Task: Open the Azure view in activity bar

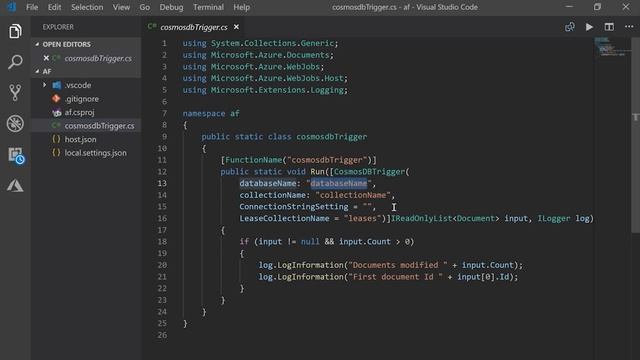Action: pos(15,186)
